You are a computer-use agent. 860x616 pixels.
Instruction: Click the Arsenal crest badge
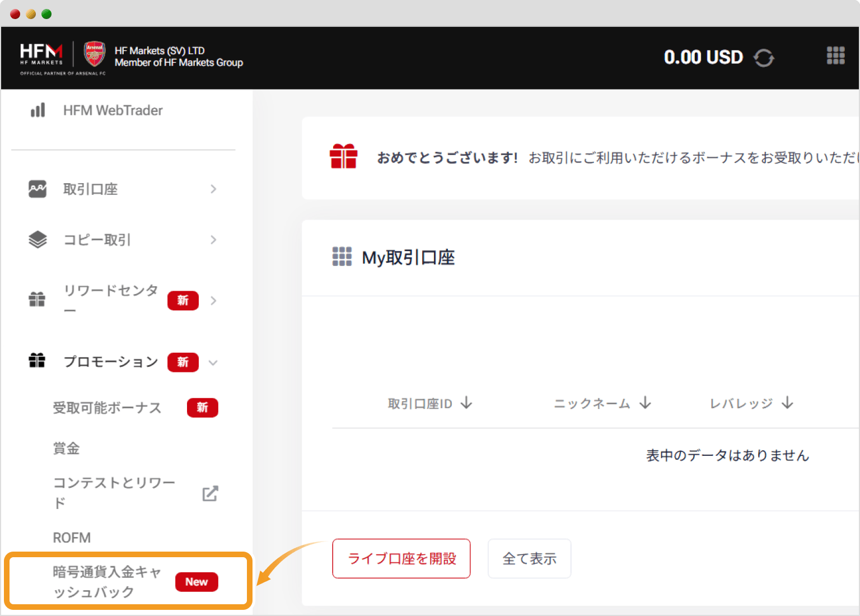(94, 54)
